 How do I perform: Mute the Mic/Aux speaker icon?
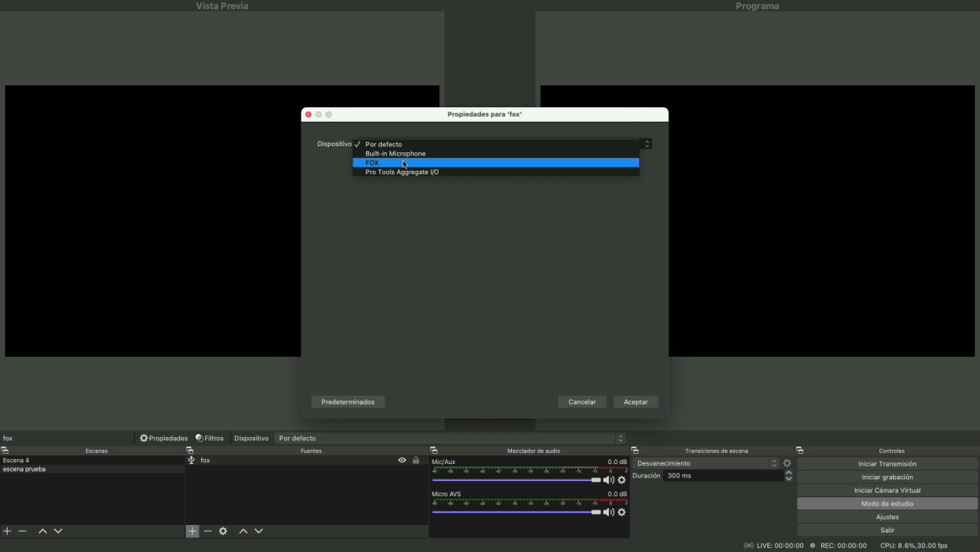tap(608, 480)
